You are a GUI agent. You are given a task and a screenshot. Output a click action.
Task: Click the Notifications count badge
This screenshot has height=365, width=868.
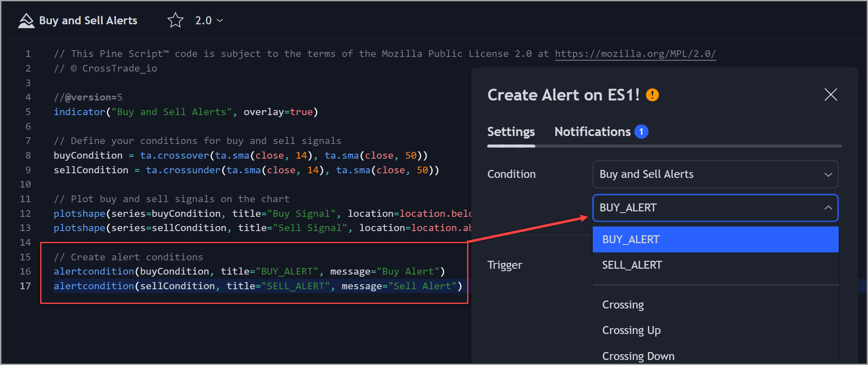click(641, 132)
